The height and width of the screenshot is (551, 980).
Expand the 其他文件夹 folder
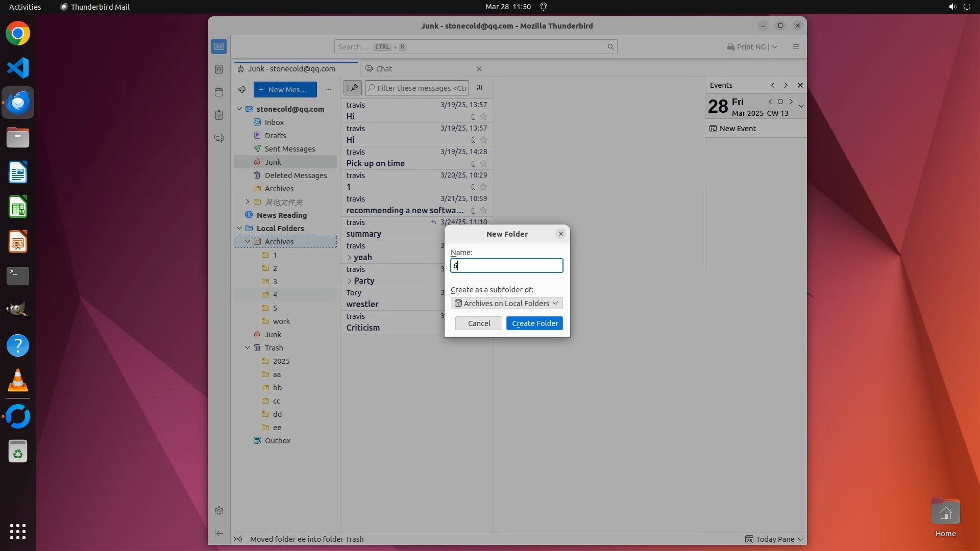(x=248, y=202)
